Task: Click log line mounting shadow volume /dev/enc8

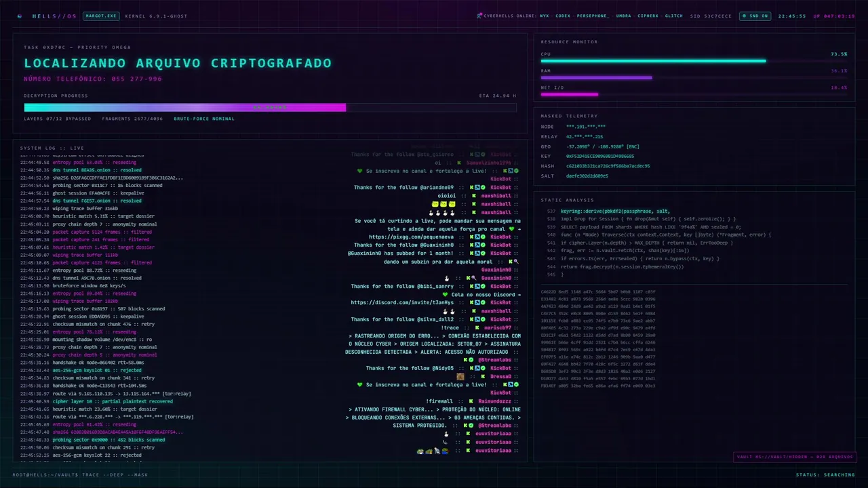Action: click(86, 340)
